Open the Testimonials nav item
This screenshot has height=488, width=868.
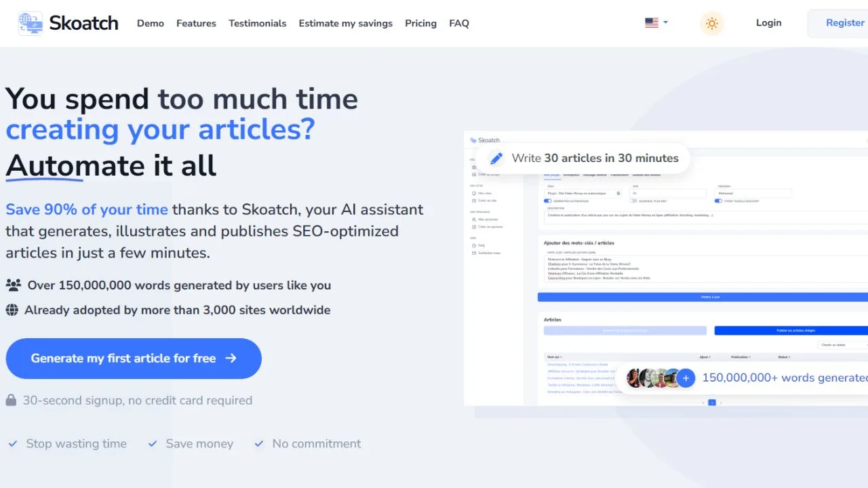258,23
